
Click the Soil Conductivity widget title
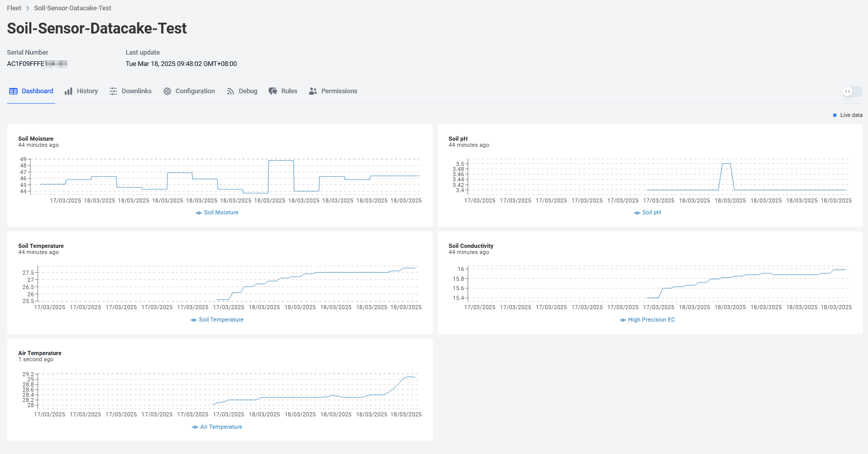471,246
